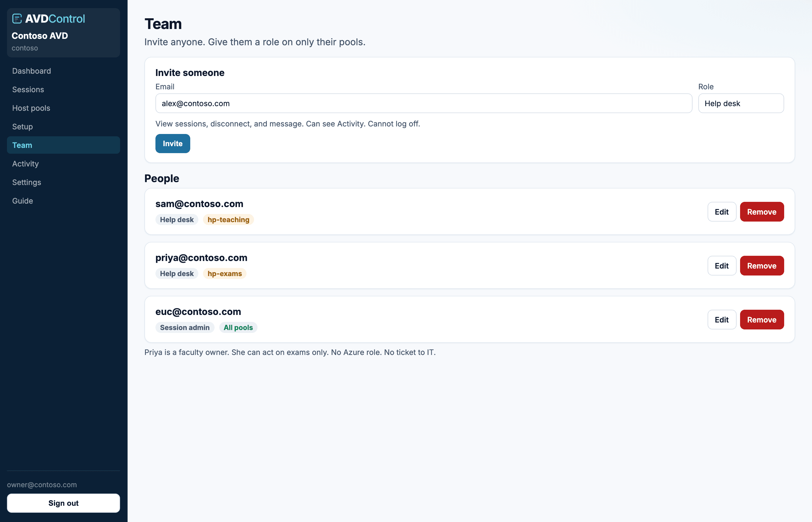The height and width of the screenshot is (522, 812).
Task: Click the All pools tag
Action: coord(238,327)
